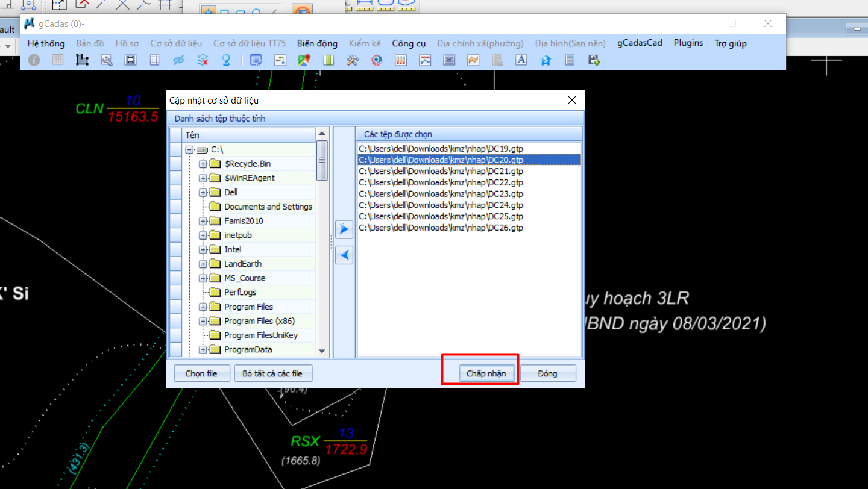Click the Chấp nhận button
Screen dimensions: 868x489
pos(486,373)
